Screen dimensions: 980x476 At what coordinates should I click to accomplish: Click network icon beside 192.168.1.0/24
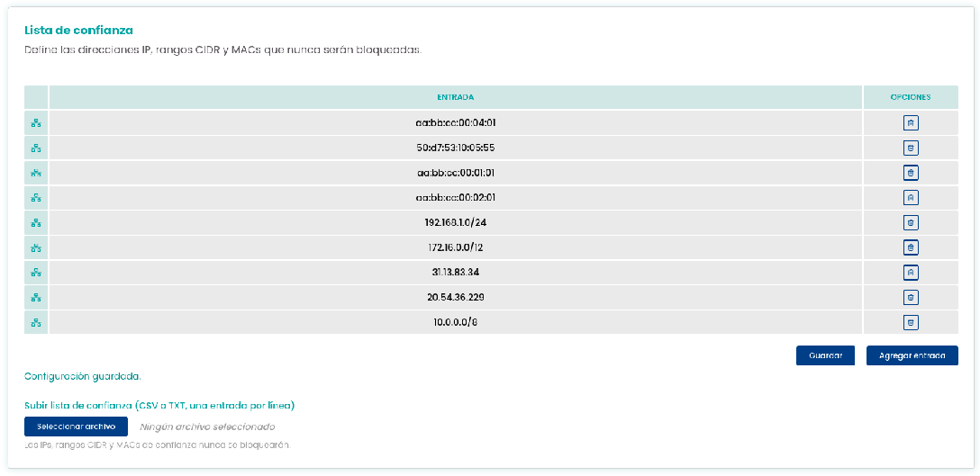[x=36, y=222]
